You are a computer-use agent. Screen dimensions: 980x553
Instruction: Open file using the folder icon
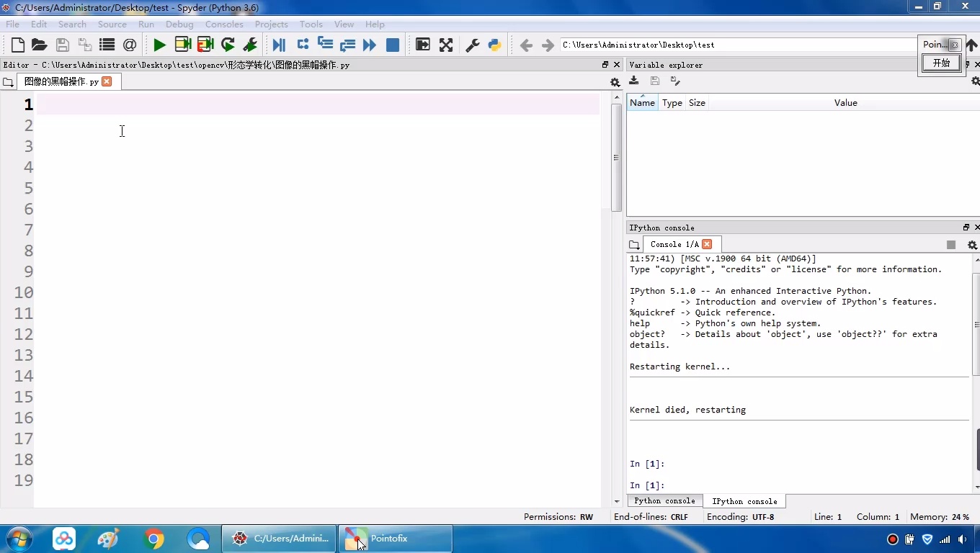[40, 45]
